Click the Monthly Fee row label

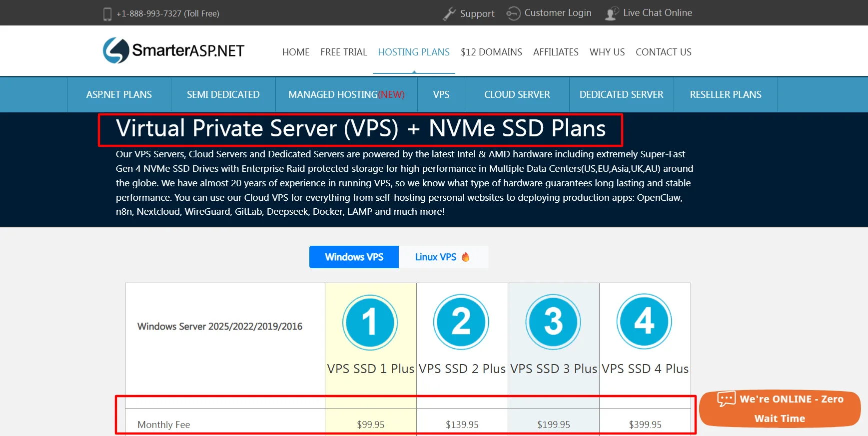point(164,425)
